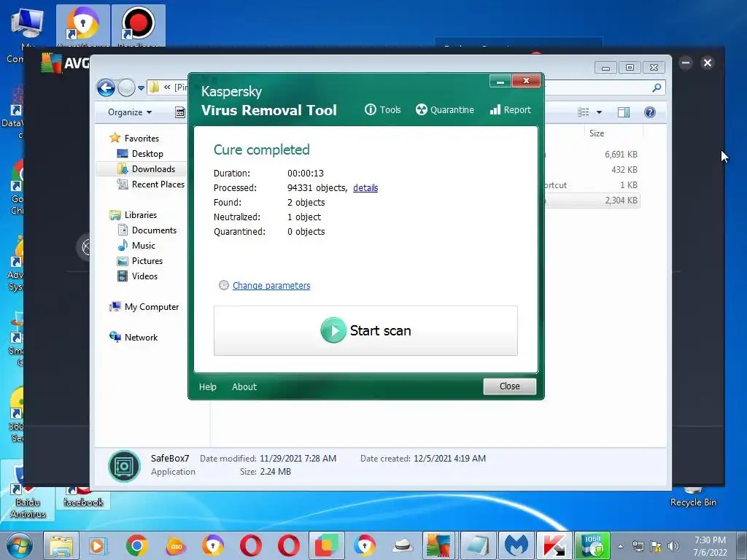Select the shortcut row sized 1 KB
The image size is (747, 560).
click(x=592, y=184)
